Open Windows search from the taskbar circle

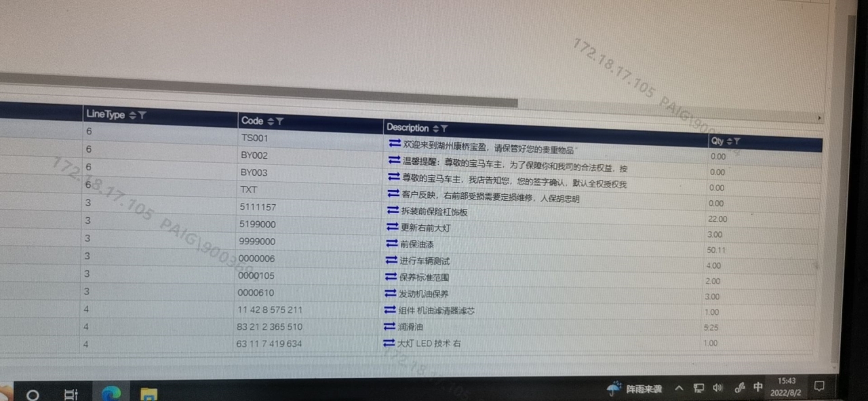click(x=32, y=395)
